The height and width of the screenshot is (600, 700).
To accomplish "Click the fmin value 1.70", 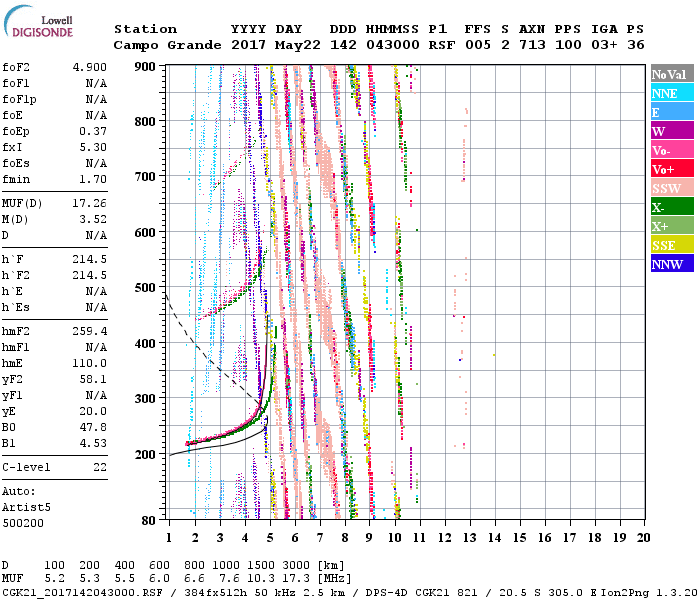I will pyautogui.click(x=93, y=179).
